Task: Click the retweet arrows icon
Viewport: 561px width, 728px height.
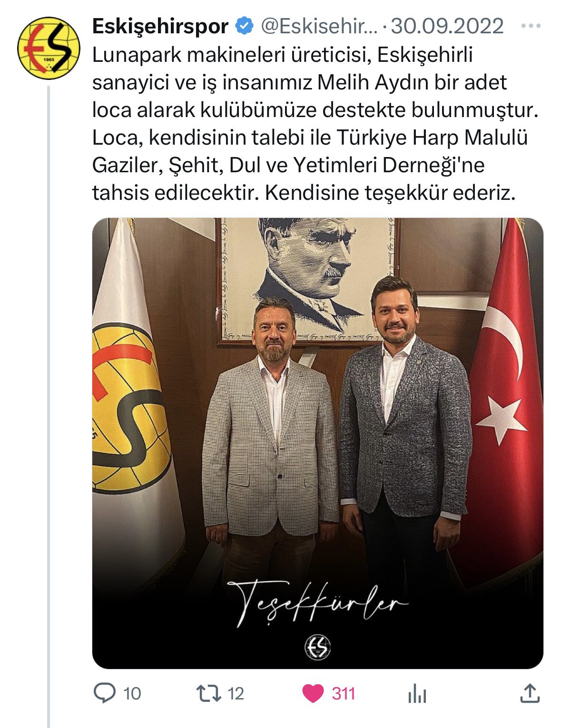Action: (x=209, y=693)
